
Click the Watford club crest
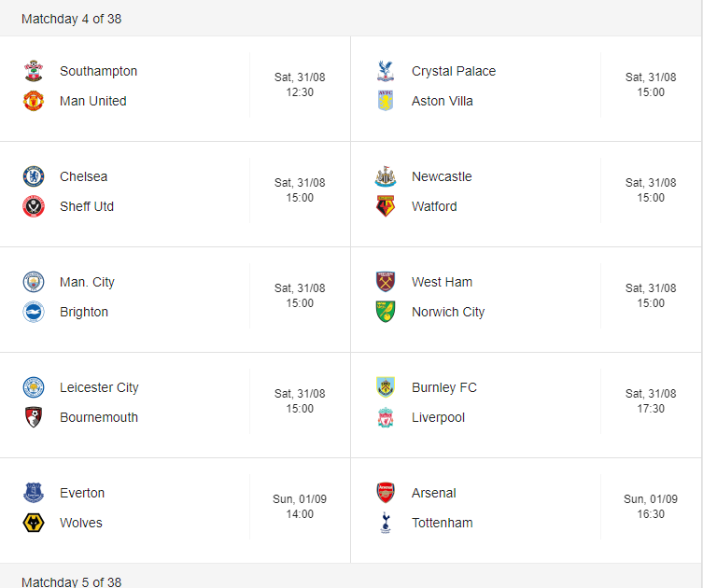point(386,206)
